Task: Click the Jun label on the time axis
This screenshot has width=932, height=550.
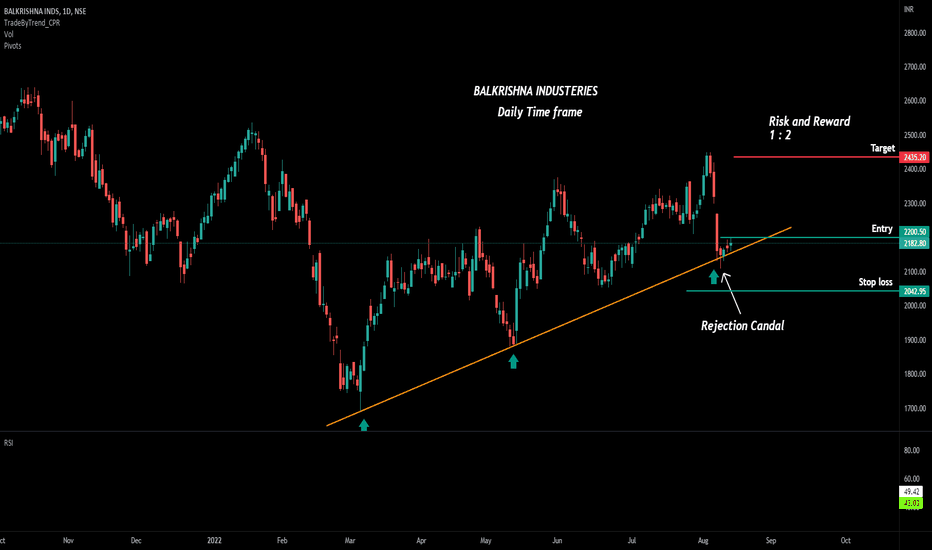Action: tap(557, 540)
